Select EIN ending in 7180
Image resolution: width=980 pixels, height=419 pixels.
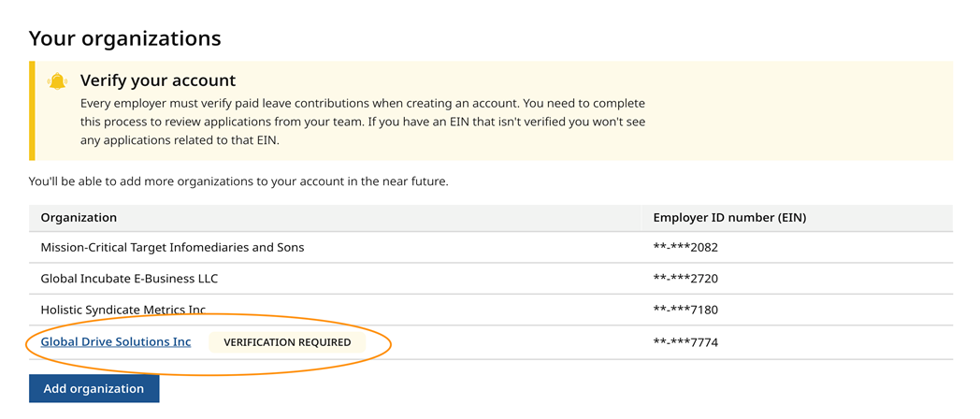pos(685,311)
